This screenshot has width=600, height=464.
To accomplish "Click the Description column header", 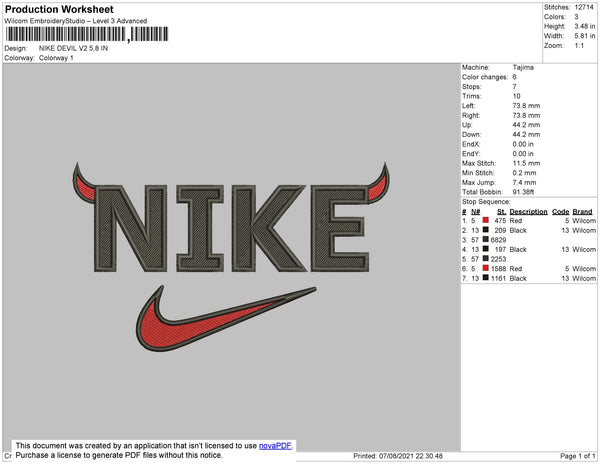I will (528, 212).
